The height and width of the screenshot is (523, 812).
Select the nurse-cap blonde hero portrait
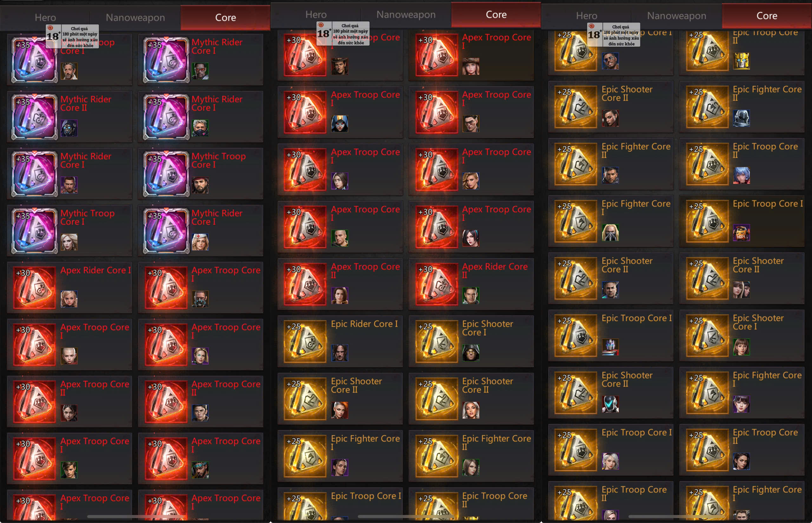pyautogui.click(x=200, y=242)
